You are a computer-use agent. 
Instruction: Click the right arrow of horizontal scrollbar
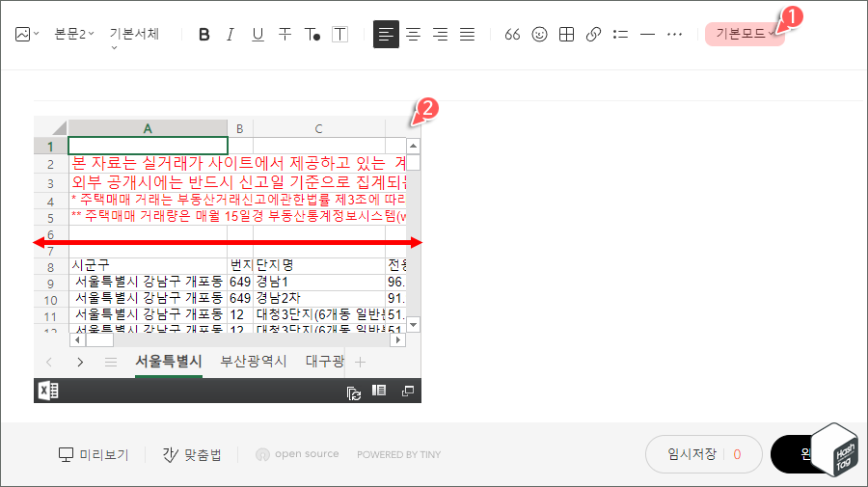pos(397,339)
